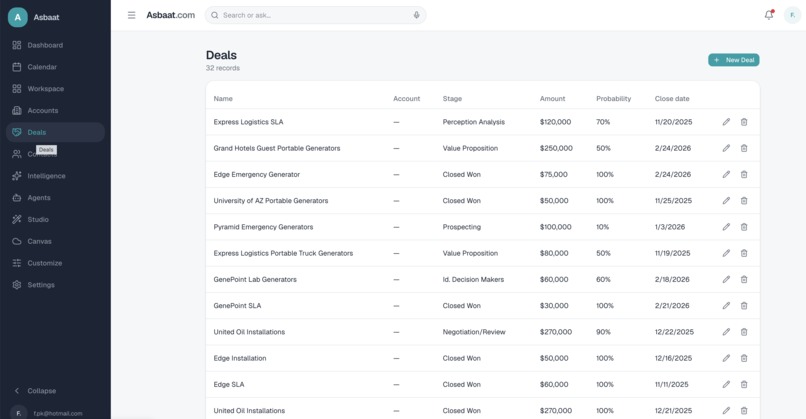Image resolution: width=806 pixels, height=419 pixels.
Task: Open the notifications bell
Action: point(769,15)
